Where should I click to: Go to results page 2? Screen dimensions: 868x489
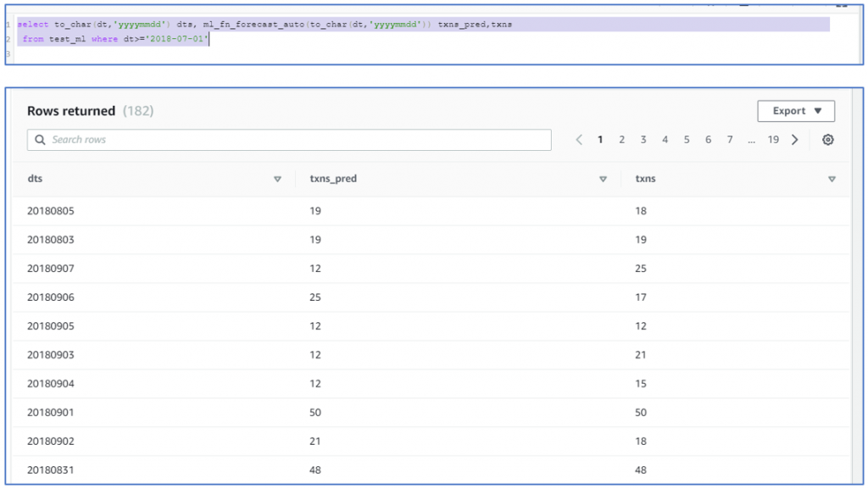[x=621, y=140]
